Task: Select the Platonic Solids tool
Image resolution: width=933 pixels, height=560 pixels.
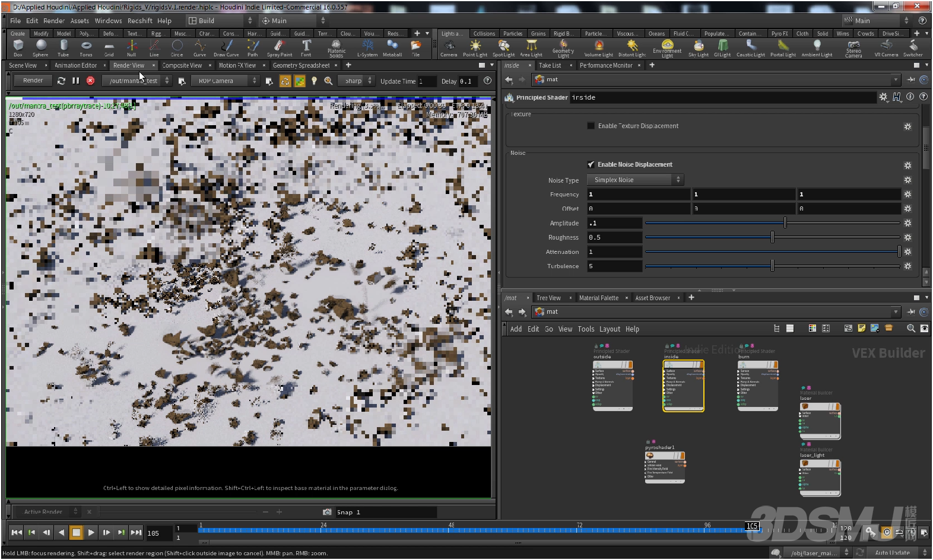Action: pos(337,49)
